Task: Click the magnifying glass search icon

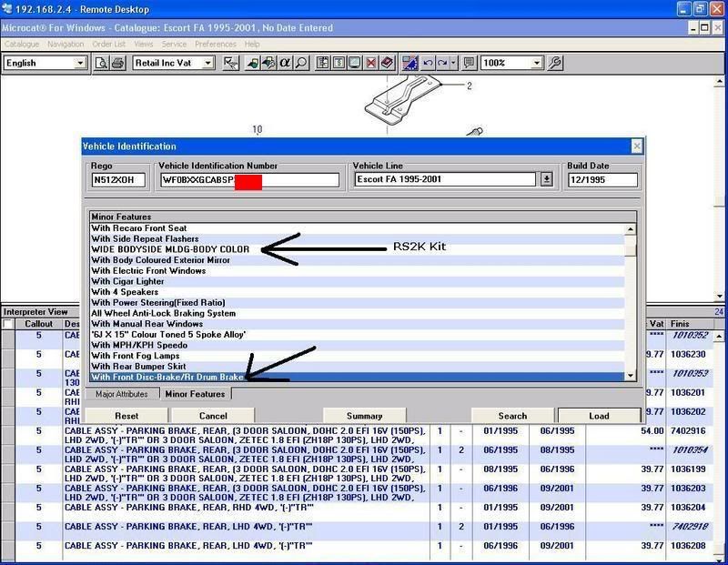Action: click(302, 63)
